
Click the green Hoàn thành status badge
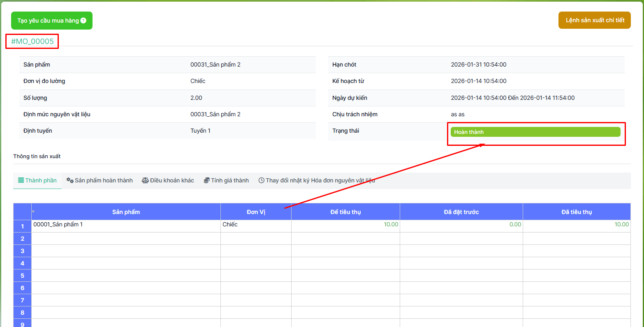pos(535,132)
